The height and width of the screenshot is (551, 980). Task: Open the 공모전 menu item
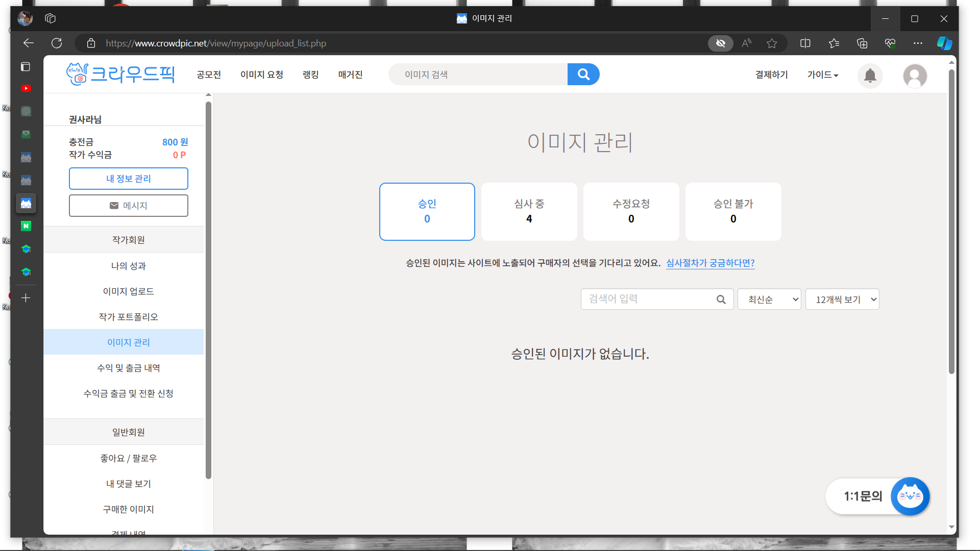tap(209, 75)
